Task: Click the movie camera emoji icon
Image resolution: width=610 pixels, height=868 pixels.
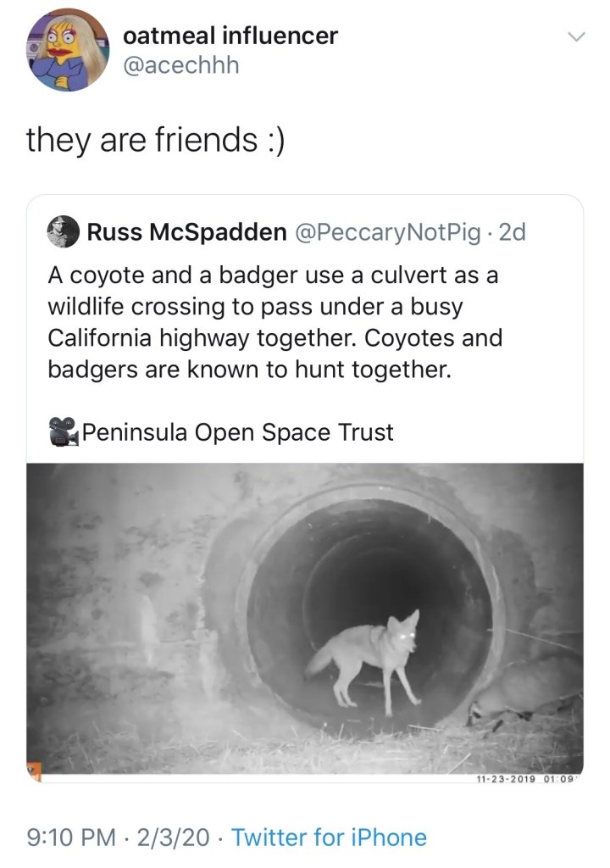Action: 63,432
